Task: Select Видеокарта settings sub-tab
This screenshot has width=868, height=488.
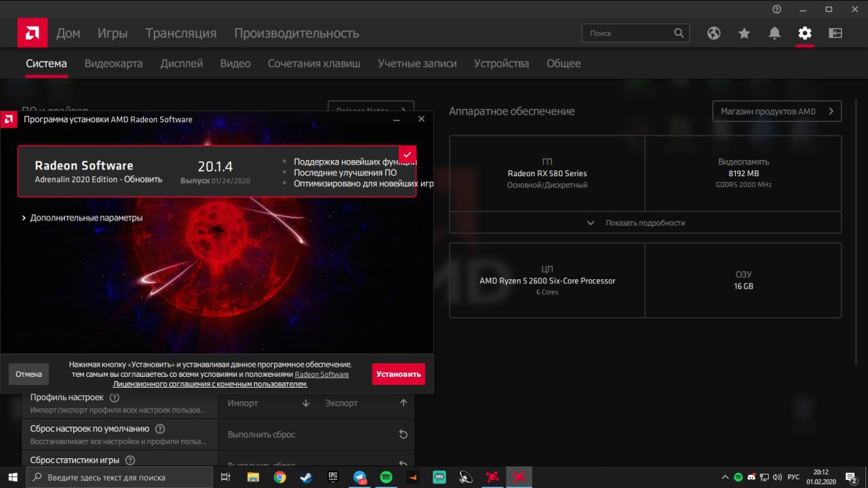Action: 114,63
